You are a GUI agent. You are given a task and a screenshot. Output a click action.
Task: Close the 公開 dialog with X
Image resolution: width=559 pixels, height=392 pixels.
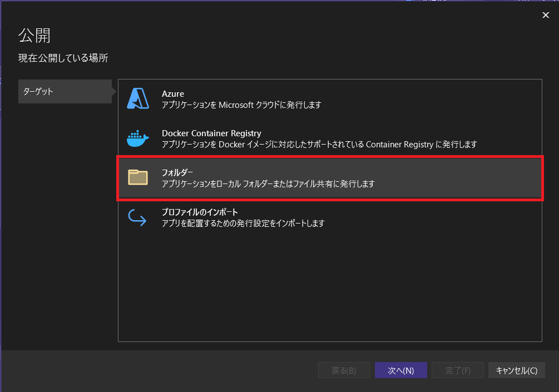coord(546,15)
